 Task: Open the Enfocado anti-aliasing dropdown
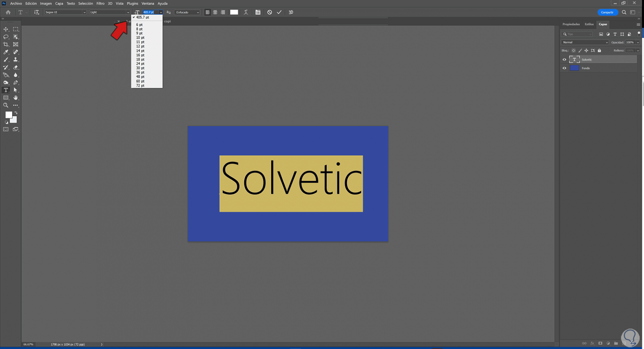[x=187, y=12]
